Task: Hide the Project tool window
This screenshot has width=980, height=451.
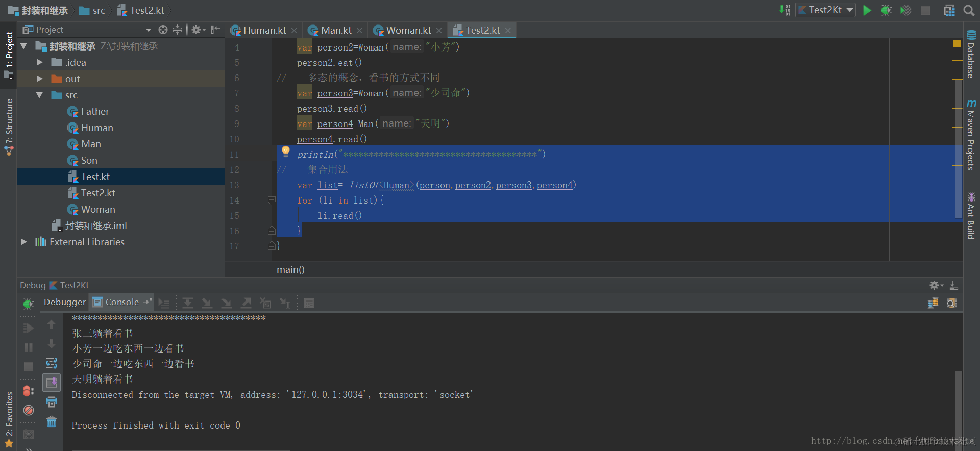Action: pyautogui.click(x=216, y=30)
